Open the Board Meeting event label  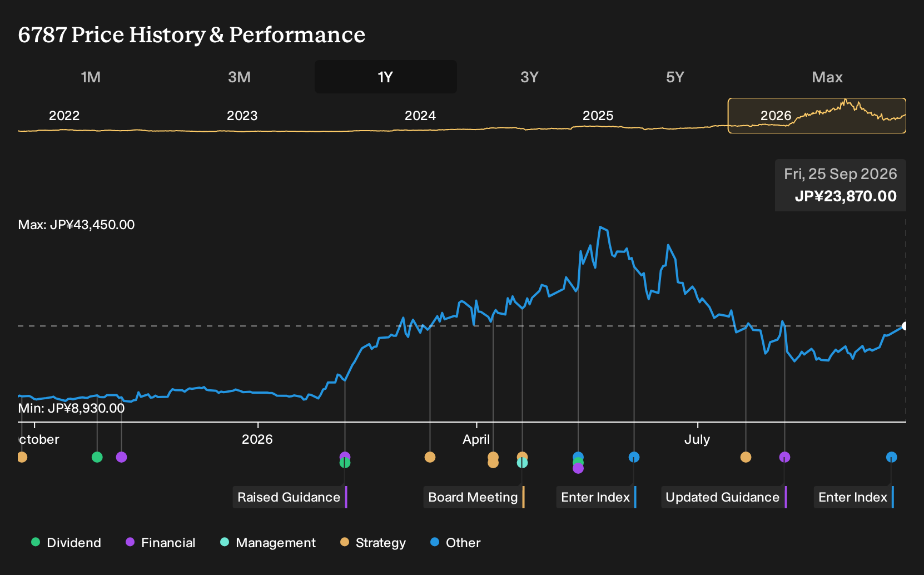[x=474, y=497]
